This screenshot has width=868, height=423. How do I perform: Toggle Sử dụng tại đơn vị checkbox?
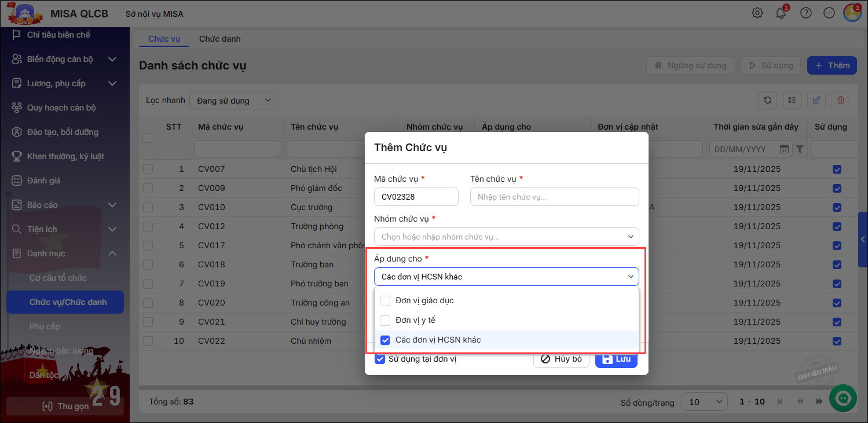tap(380, 359)
